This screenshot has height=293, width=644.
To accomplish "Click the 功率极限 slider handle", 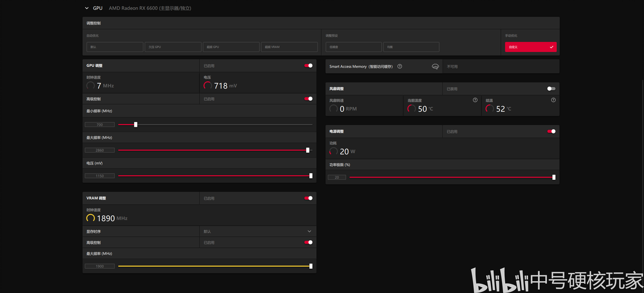I will pyautogui.click(x=554, y=178).
